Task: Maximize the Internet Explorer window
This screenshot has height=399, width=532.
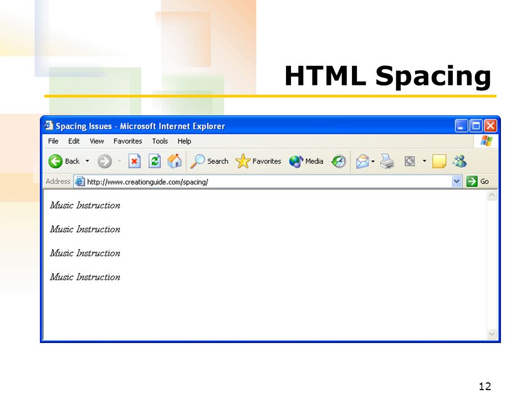Action: [x=476, y=126]
